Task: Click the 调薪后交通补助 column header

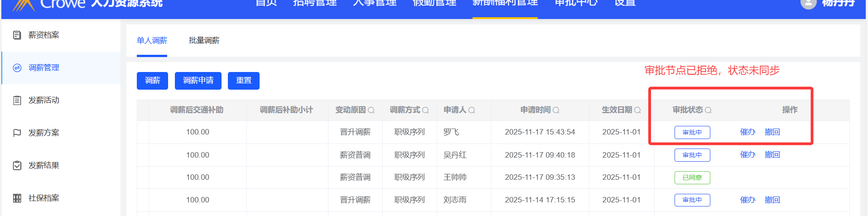Action: click(x=197, y=110)
